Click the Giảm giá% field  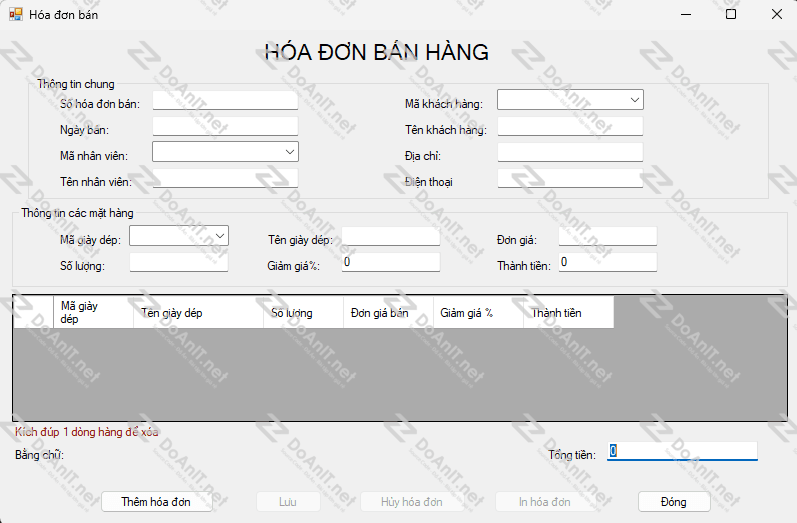(x=391, y=262)
